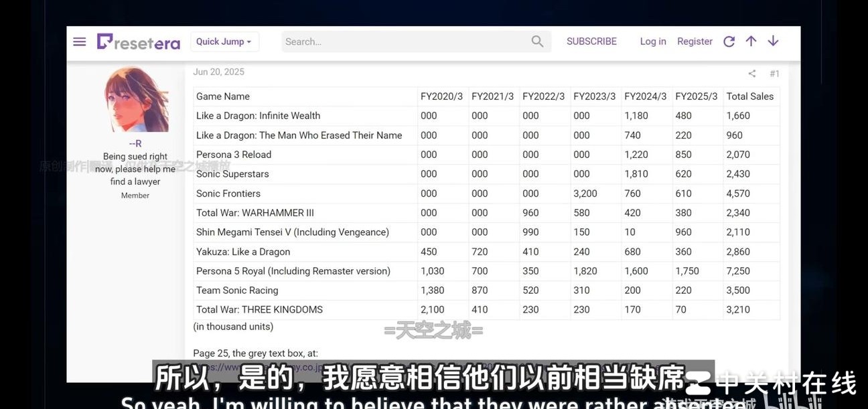Viewport: 868px width, 409px height.
Task: Open the Quick Jump dropdown
Action: pyautogui.click(x=224, y=41)
